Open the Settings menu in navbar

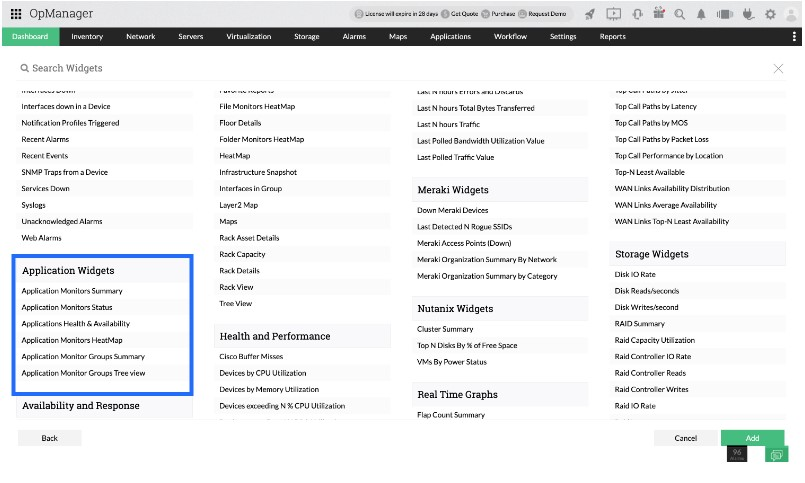(x=563, y=36)
